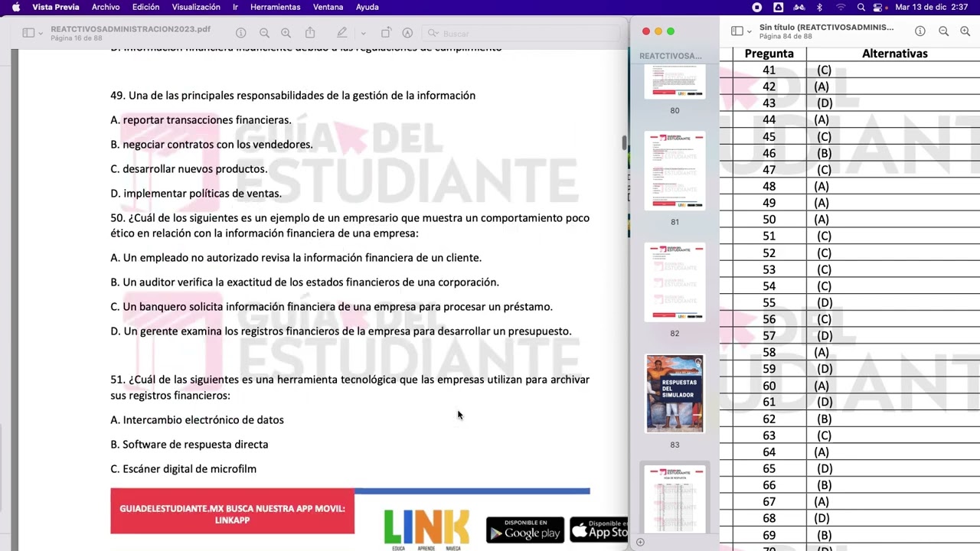Open the Apple menu

(15, 7)
